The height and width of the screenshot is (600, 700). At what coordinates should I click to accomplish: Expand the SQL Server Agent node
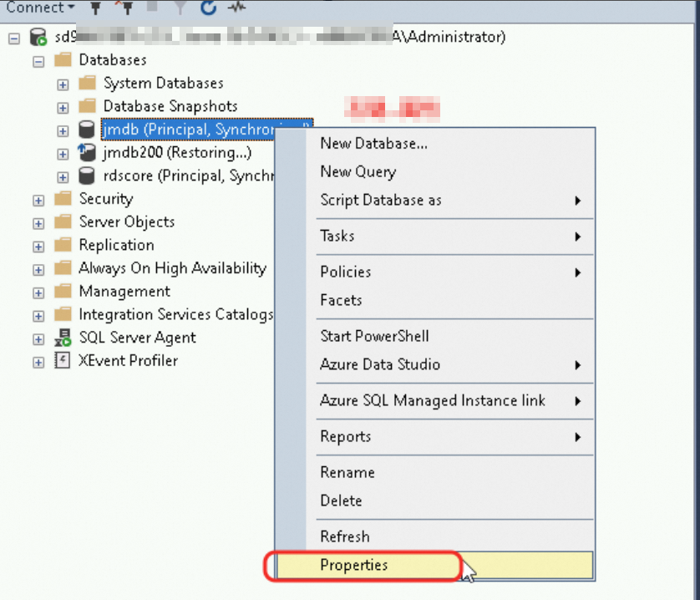click(38, 339)
